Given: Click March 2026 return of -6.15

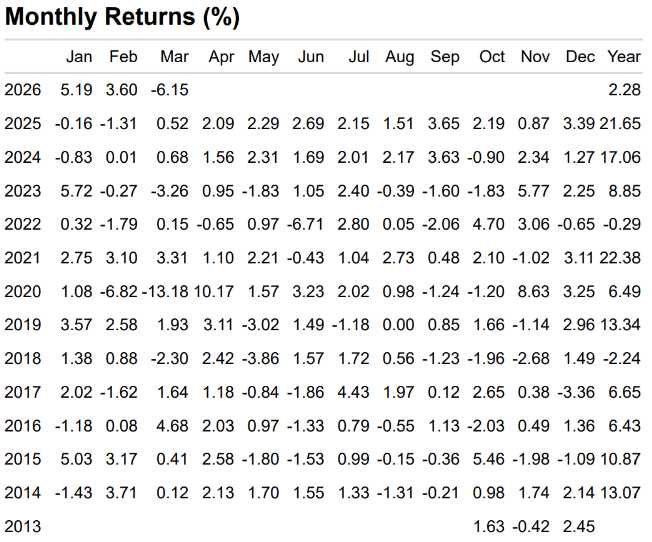Looking at the screenshot, I should (x=170, y=90).
